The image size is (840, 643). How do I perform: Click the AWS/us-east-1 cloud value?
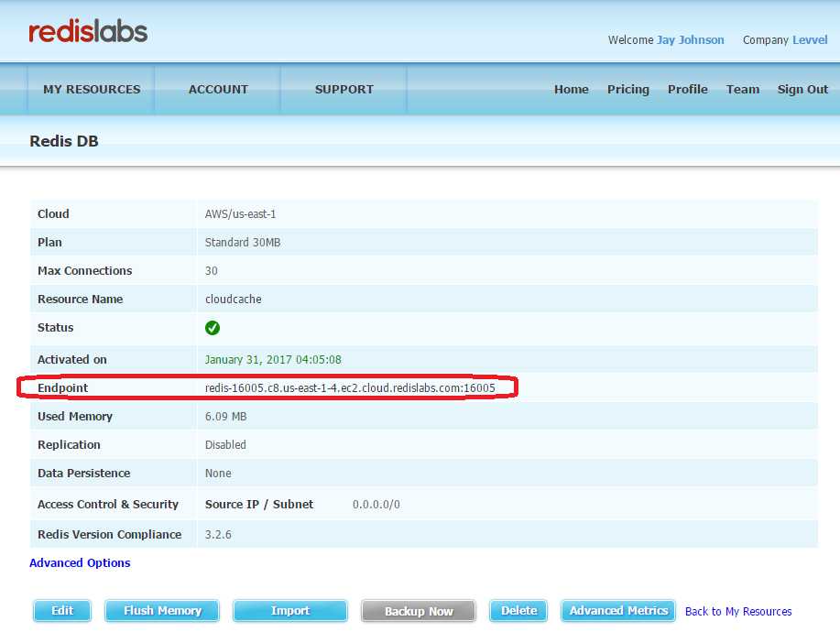[241, 214]
